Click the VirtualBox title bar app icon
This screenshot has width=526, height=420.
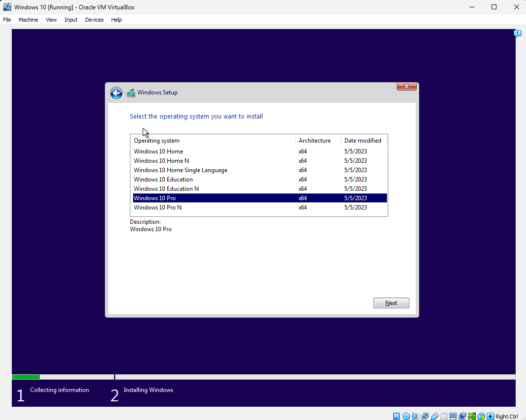pyautogui.click(x=7, y=7)
